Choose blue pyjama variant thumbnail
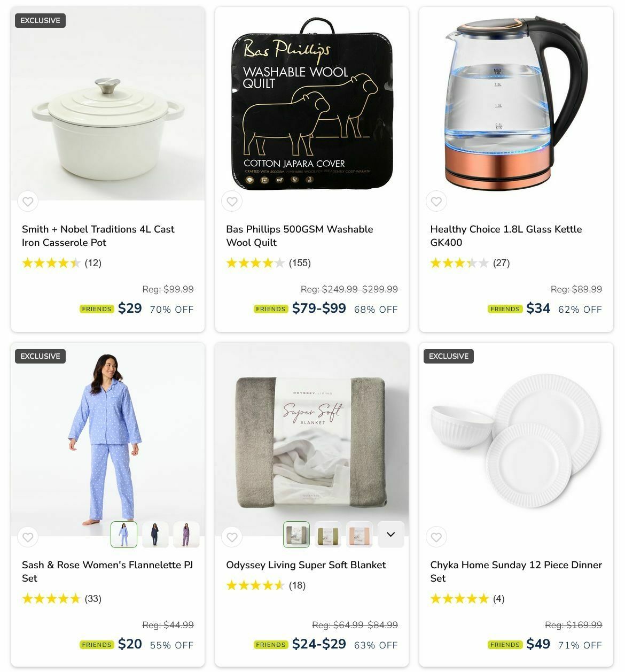This screenshot has height=672, width=625. click(x=124, y=535)
